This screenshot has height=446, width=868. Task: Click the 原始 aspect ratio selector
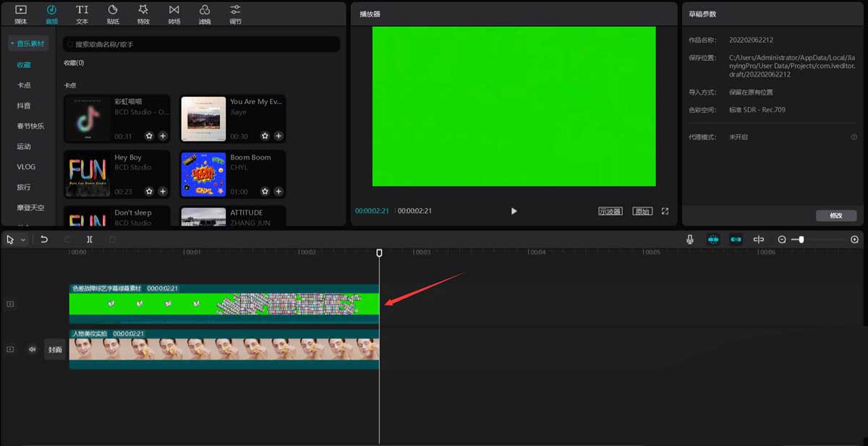(642, 211)
